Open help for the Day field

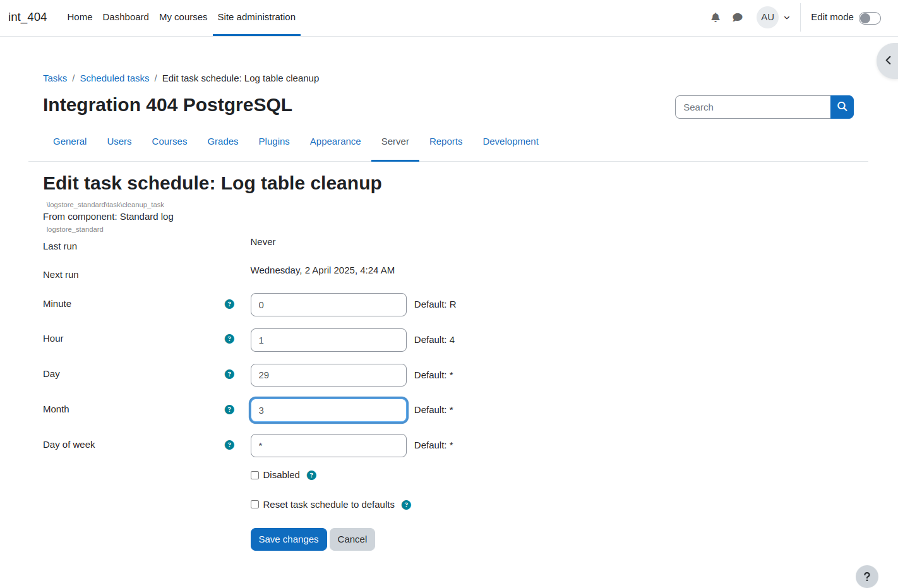pos(229,375)
